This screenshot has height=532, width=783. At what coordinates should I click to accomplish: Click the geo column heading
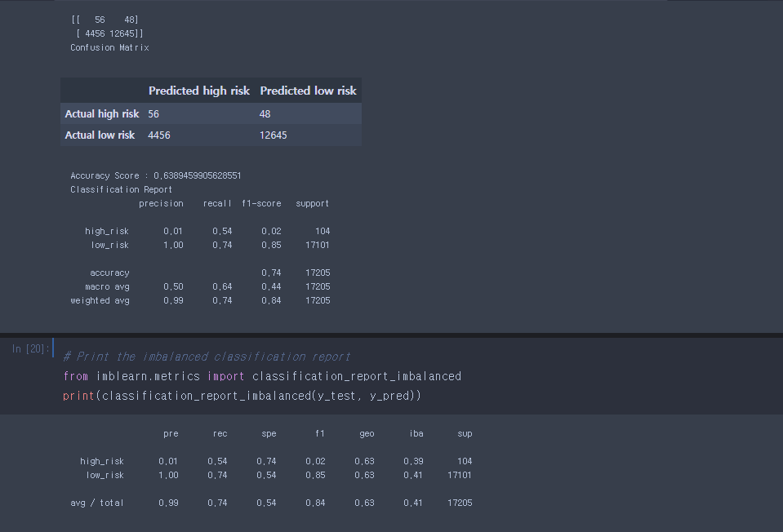tap(367, 434)
